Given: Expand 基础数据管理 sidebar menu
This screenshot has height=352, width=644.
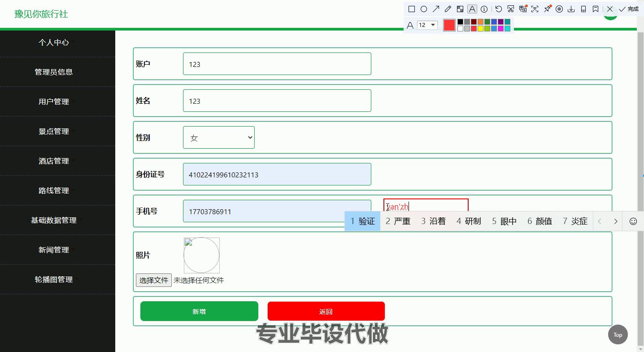Looking at the screenshot, I should point(54,220).
